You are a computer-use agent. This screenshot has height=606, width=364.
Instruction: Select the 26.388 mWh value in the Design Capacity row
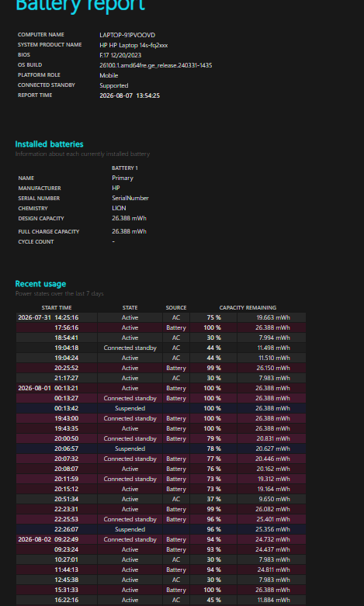(x=129, y=218)
